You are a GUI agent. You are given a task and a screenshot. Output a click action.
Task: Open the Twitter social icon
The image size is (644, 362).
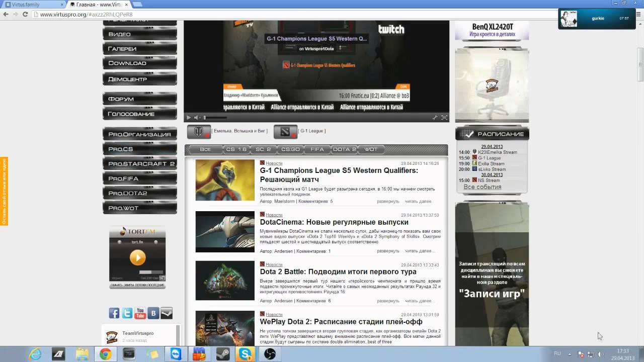coord(127,313)
